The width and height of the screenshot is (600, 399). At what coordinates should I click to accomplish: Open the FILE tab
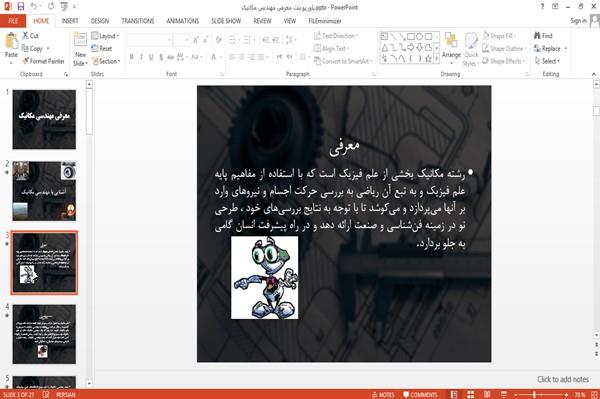tap(13, 21)
